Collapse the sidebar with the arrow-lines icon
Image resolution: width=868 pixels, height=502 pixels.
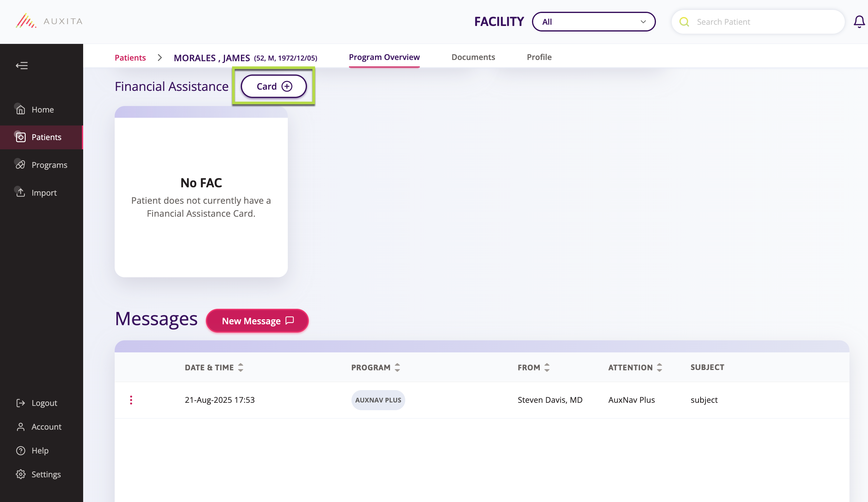(x=22, y=66)
